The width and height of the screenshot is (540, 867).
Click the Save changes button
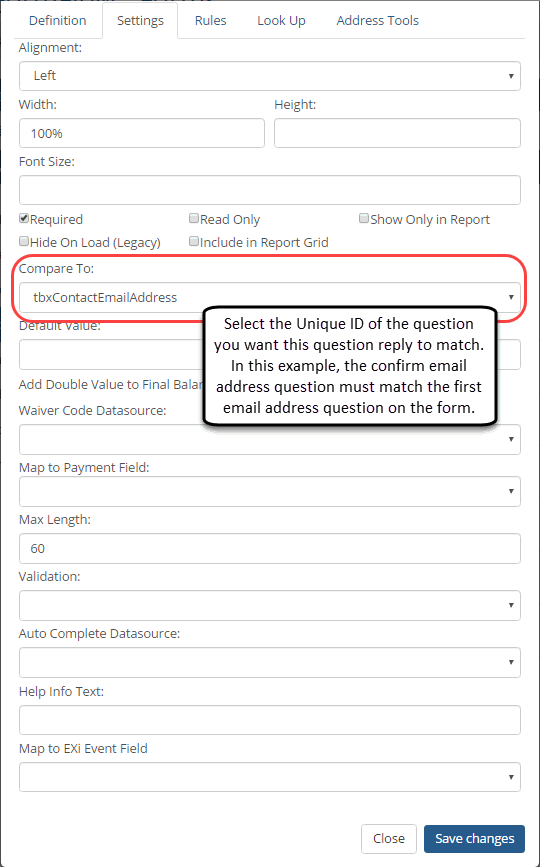coord(474,839)
